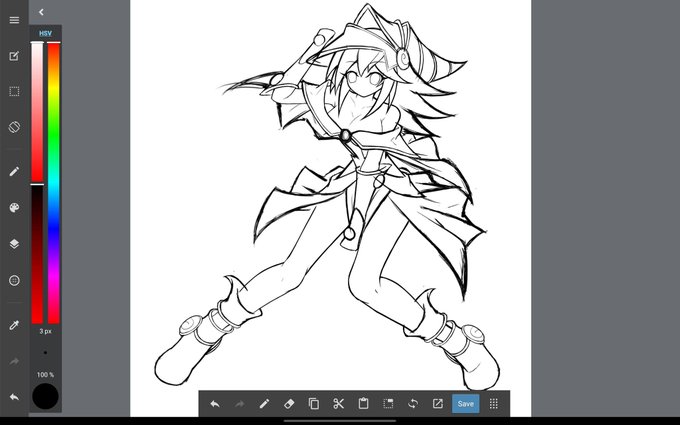680x425 pixels.
Task: Select the pen tool in bottom toolbar
Action: tap(264, 404)
